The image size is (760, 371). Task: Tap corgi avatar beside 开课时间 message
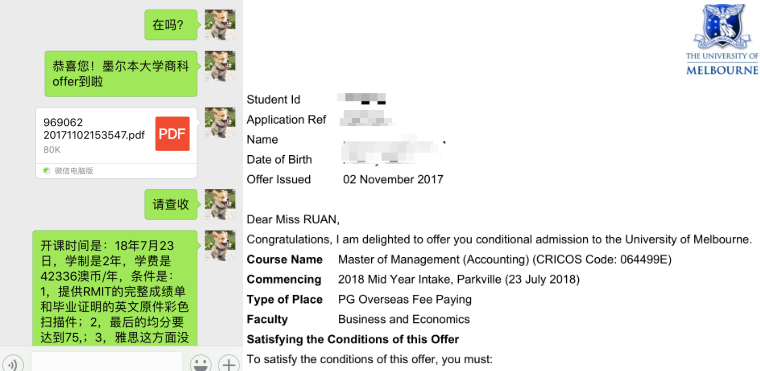220,246
